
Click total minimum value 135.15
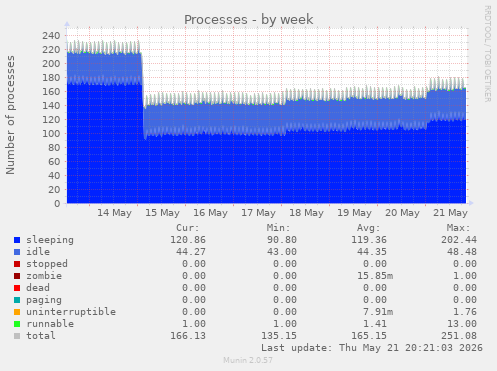point(279,336)
